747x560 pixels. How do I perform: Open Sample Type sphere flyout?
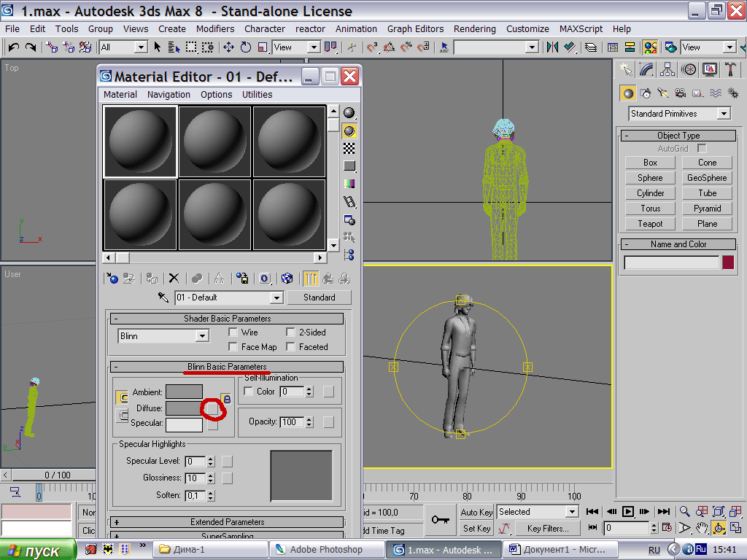pos(349,113)
